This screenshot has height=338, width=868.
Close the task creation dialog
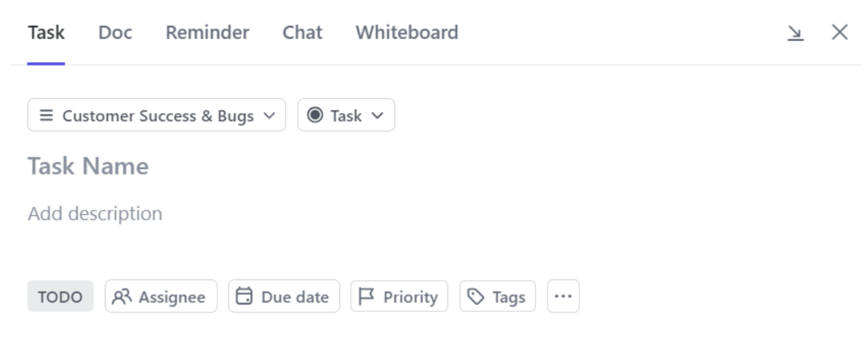(x=839, y=32)
